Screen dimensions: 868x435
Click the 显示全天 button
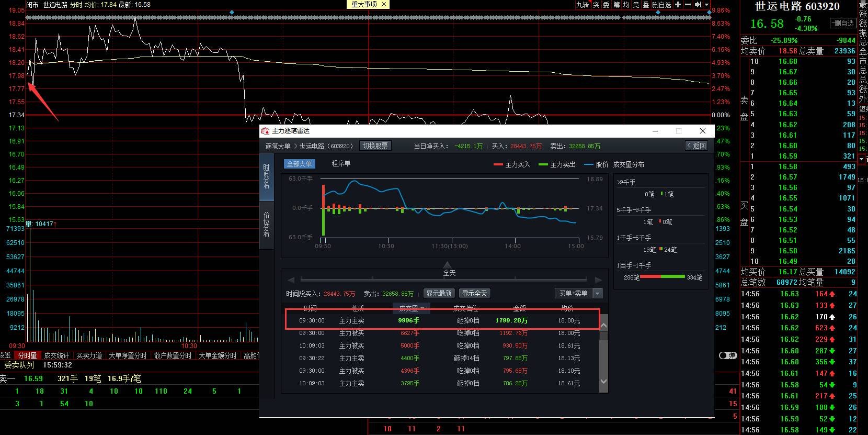click(x=474, y=293)
